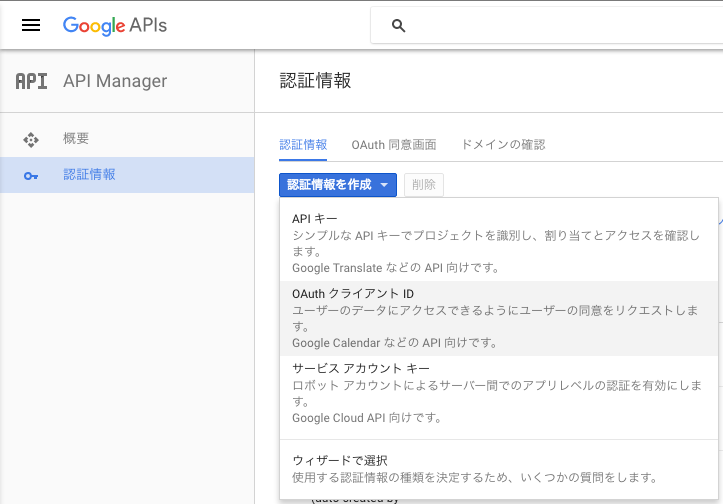Choose ウィザードで選択 option

(x=498, y=468)
